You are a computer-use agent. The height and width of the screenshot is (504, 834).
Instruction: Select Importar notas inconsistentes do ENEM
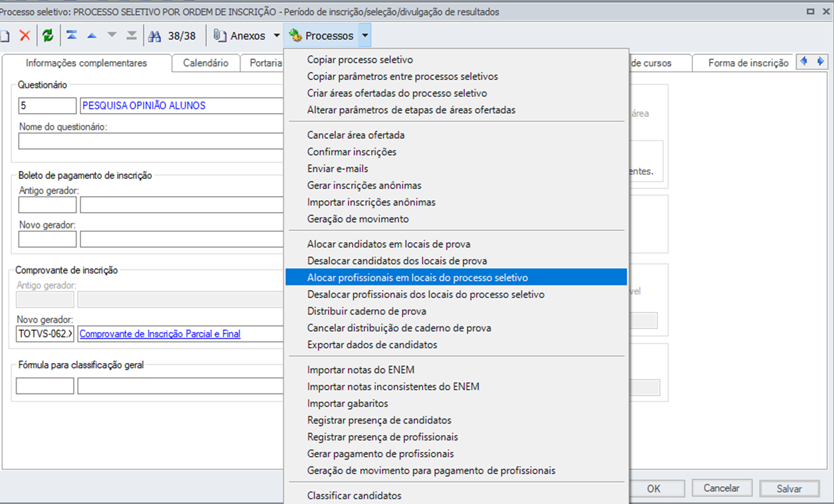pyautogui.click(x=456, y=386)
